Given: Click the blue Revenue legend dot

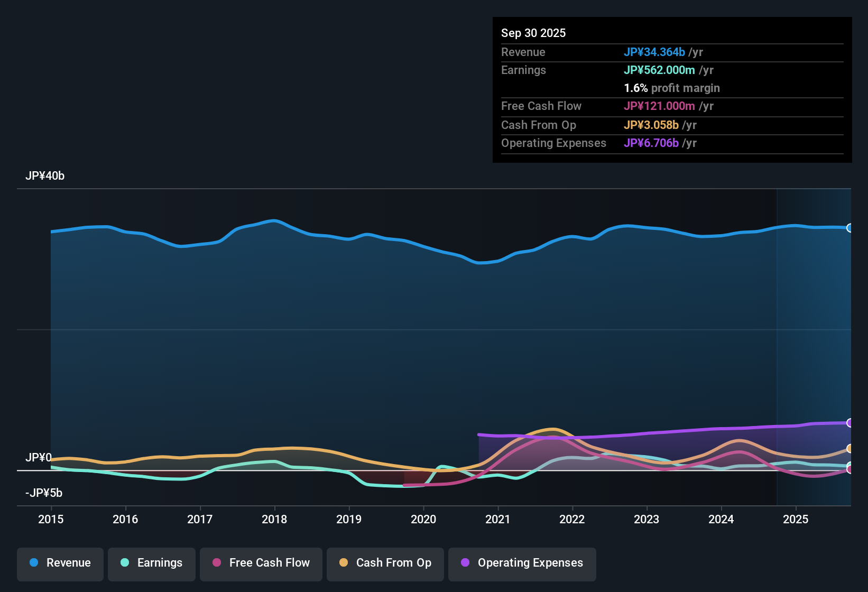Looking at the screenshot, I should pyautogui.click(x=34, y=563).
